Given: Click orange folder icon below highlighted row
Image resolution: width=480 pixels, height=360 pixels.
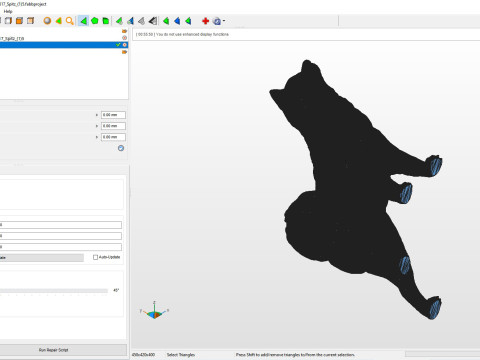Looking at the screenshot, I should click(124, 52).
